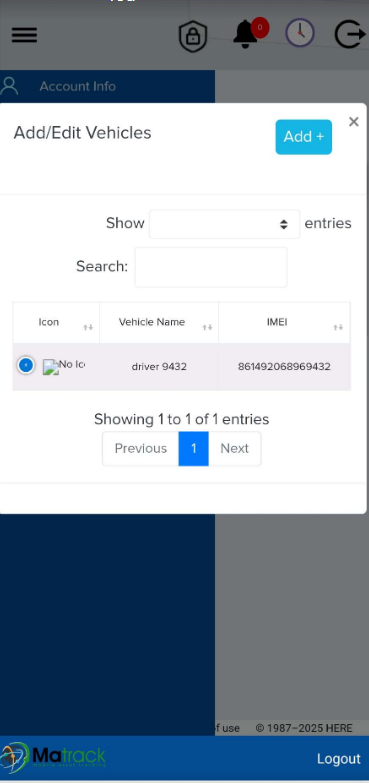The height and width of the screenshot is (783, 369).
Task: Click the broken vehicle icon image
Action: pyautogui.click(x=51, y=367)
